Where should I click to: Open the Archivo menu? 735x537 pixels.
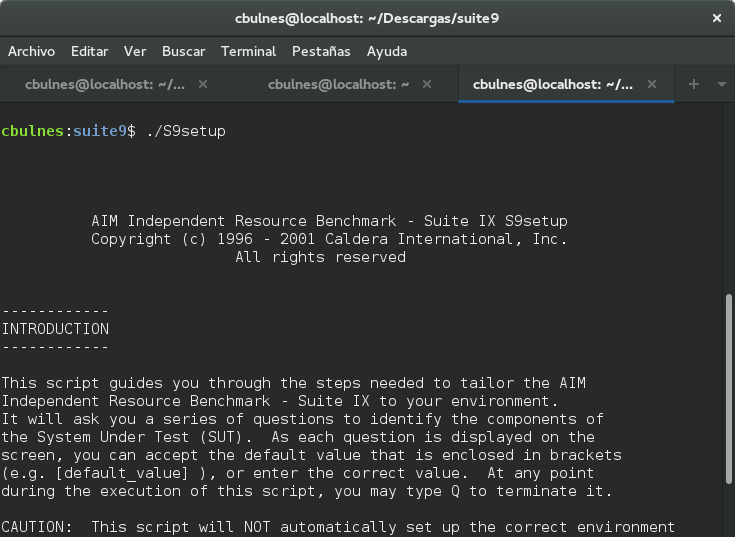(31, 51)
